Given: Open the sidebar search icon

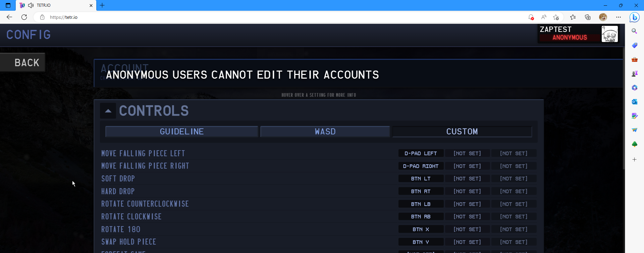Looking at the screenshot, I should 634,31.
